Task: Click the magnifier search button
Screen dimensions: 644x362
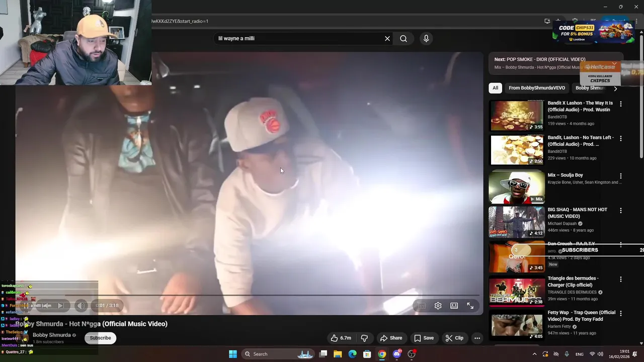Action: tap(404, 38)
